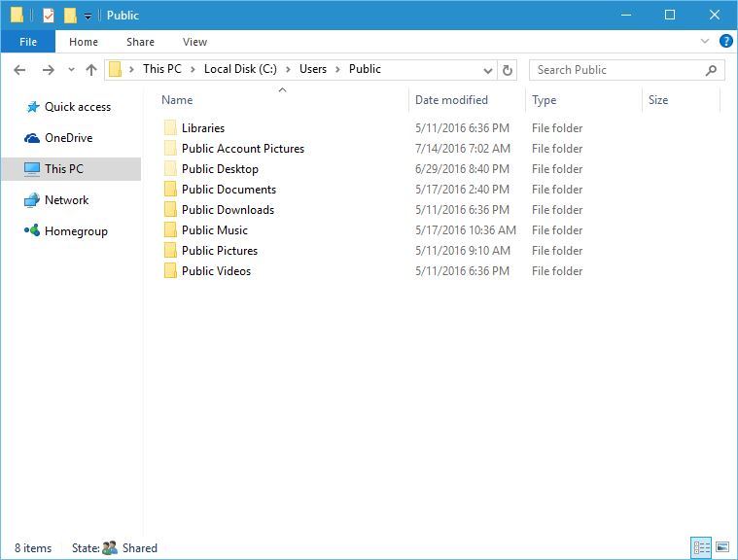Click Users in the address path
738x560 pixels.
pyautogui.click(x=313, y=69)
